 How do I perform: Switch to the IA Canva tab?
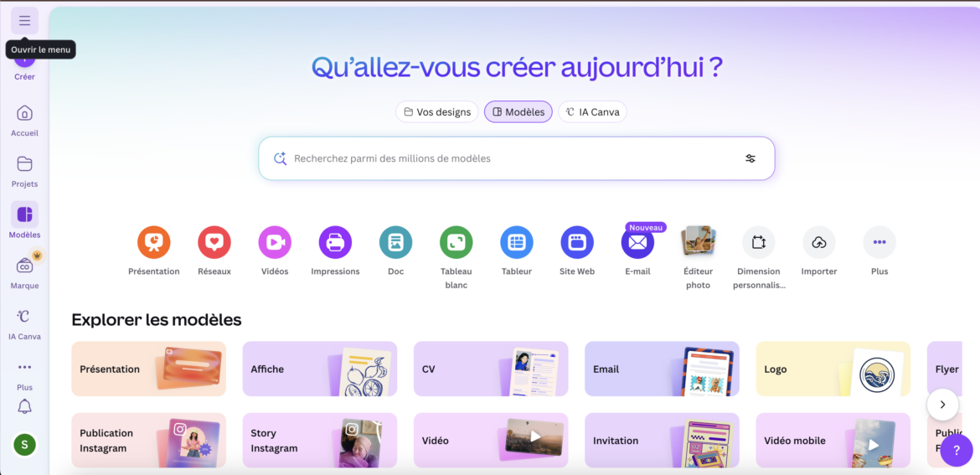click(592, 112)
